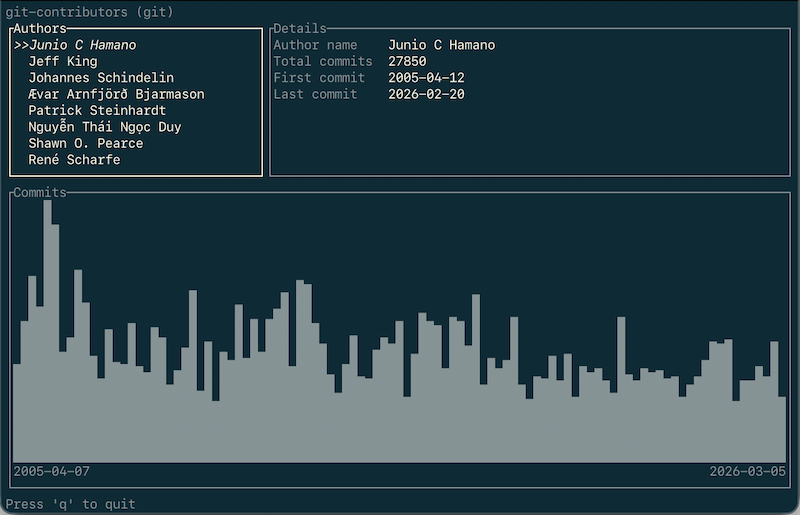
Task: Select Ævar Arnfjörð Bjarmason from authors
Action: (116, 94)
